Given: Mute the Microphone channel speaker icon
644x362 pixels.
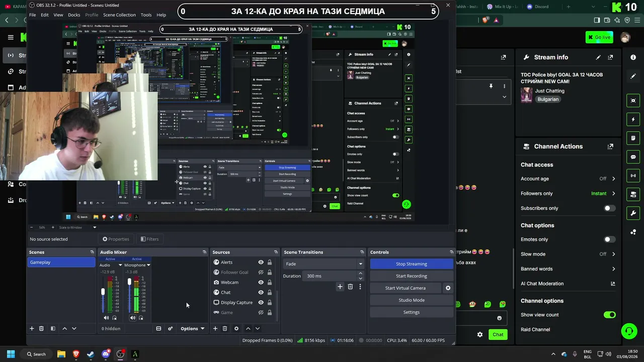Looking at the screenshot, I should [x=133, y=318].
